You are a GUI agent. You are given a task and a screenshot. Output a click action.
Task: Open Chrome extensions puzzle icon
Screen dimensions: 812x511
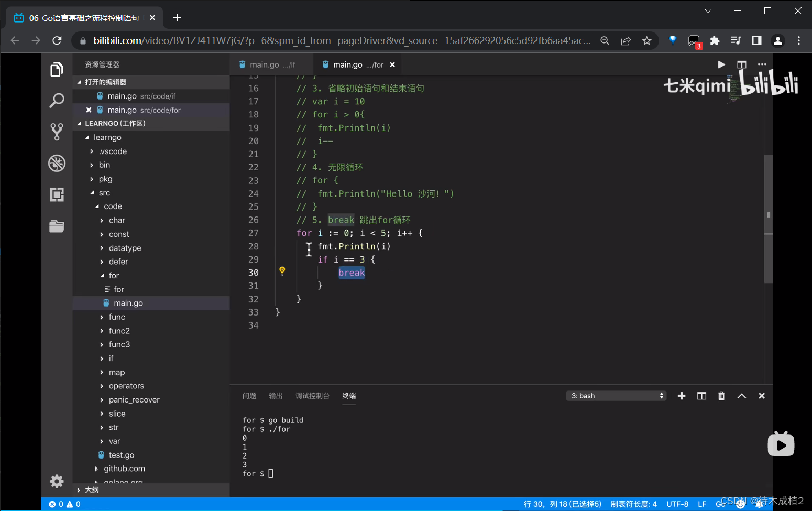[715, 40]
